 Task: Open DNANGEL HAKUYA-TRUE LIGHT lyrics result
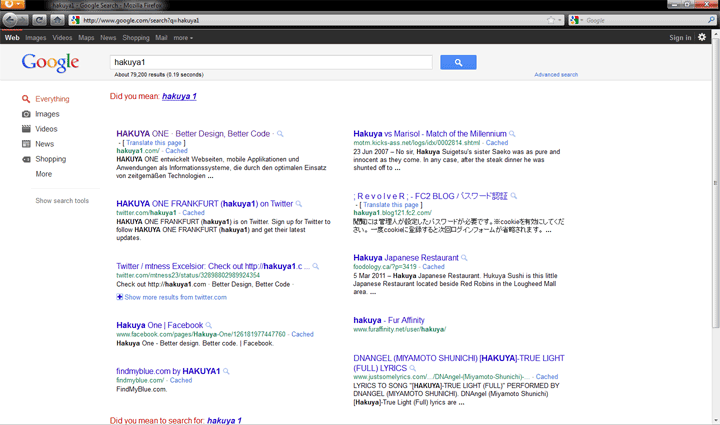(x=459, y=363)
